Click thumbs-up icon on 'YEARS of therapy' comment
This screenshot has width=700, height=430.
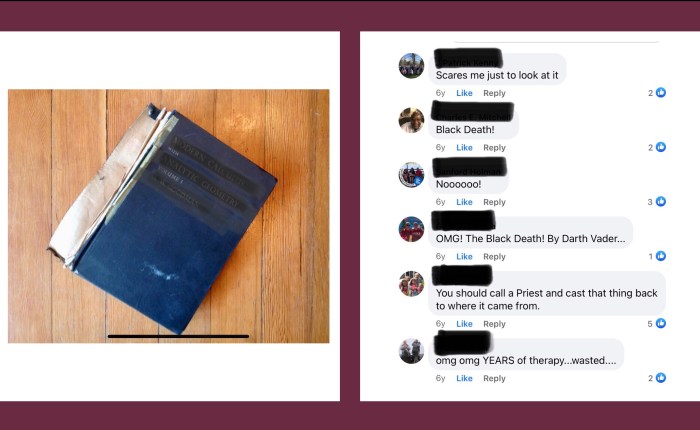coord(661,378)
